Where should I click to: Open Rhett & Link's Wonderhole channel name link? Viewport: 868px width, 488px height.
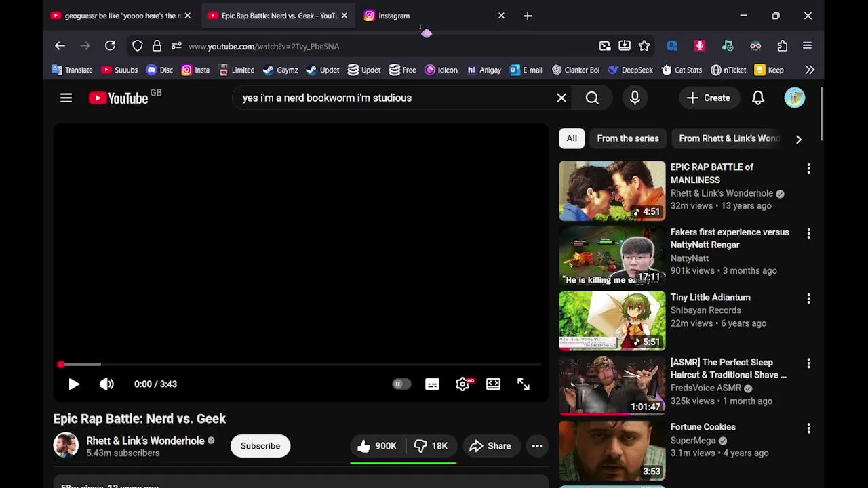point(145,441)
